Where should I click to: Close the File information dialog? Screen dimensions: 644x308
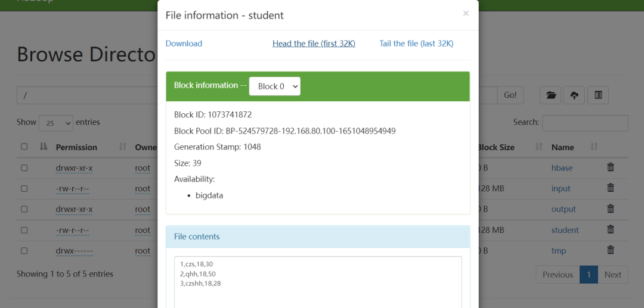466,14
